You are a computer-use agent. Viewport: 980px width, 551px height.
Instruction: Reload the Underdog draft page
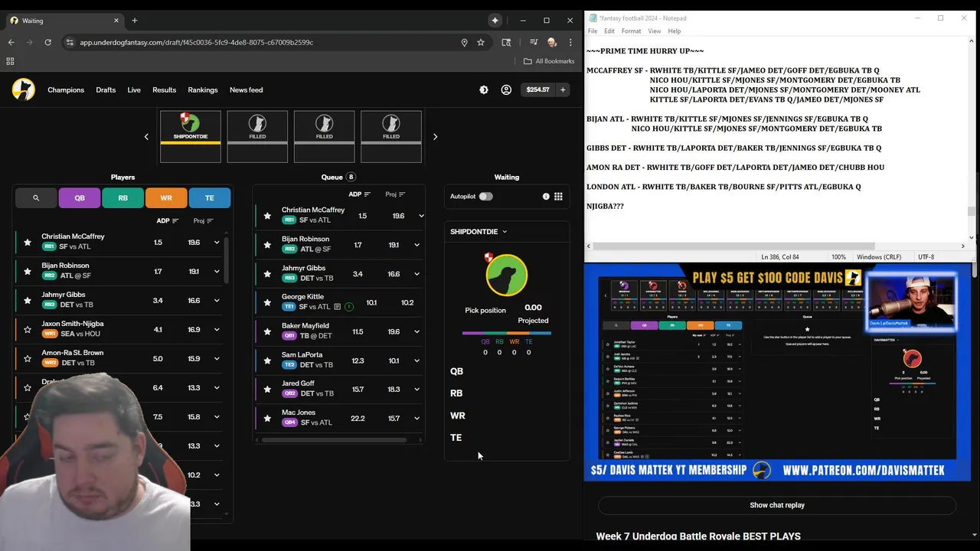point(47,42)
